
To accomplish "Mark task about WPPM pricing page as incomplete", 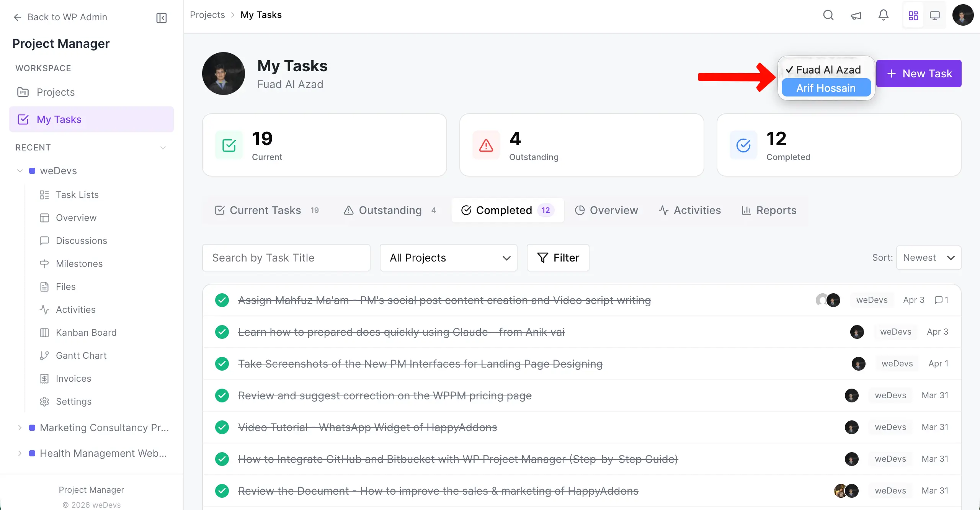I will click(x=222, y=396).
